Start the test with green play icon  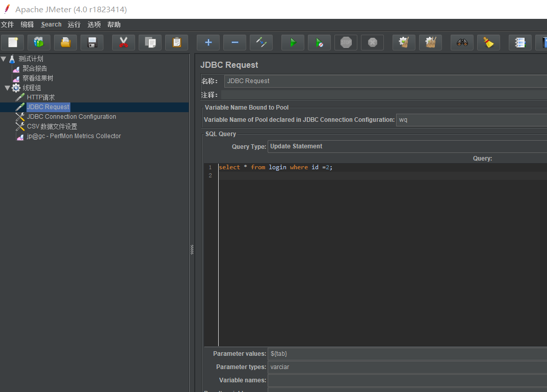pyautogui.click(x=293, y=42)
